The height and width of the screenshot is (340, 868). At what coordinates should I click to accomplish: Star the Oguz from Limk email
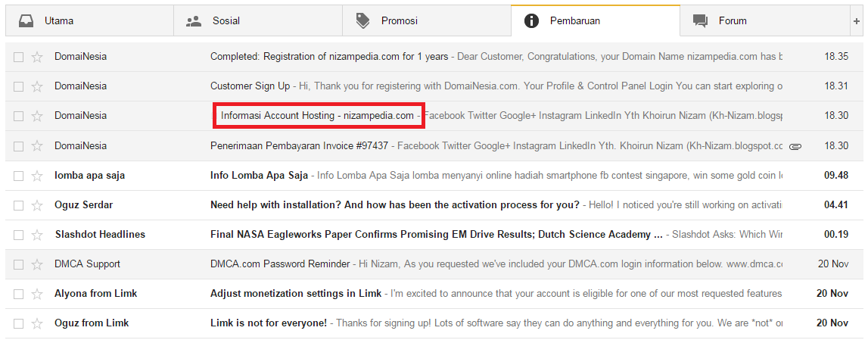click(37, 323)
